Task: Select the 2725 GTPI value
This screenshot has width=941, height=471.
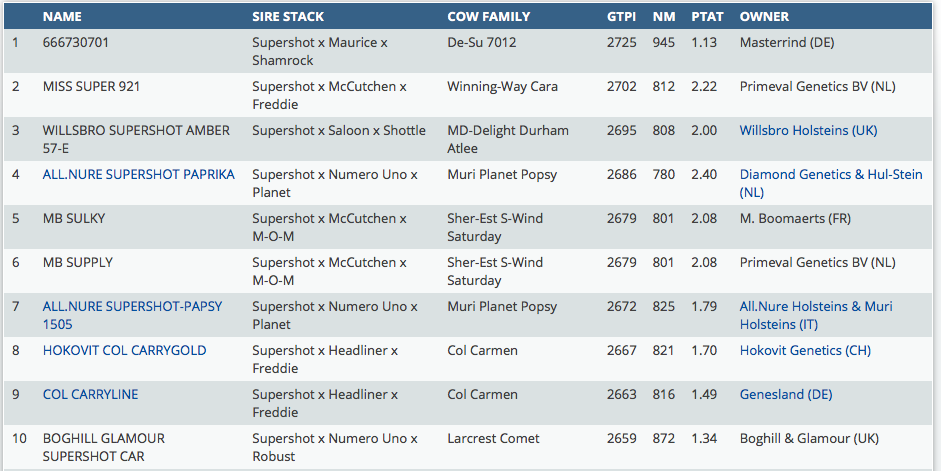Action: click(621, 42)
